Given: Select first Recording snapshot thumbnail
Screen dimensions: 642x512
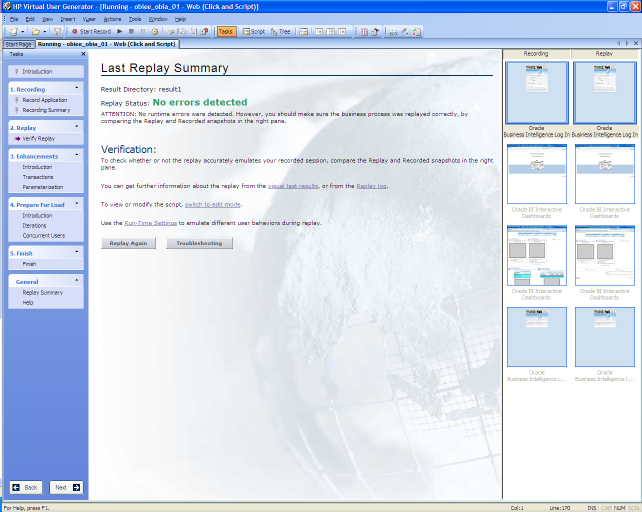Looking at the screenshot, I should tap(536, 92).
